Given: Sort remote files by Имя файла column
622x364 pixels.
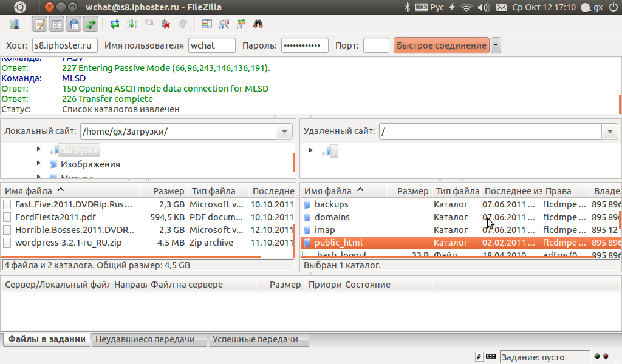Looking at the screenshot, I should point(344,191).
